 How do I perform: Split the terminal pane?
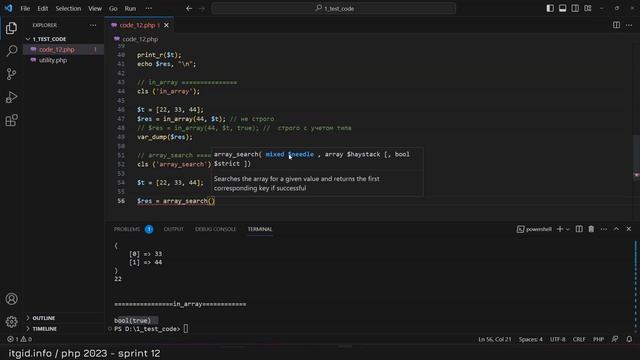[579, 229]
